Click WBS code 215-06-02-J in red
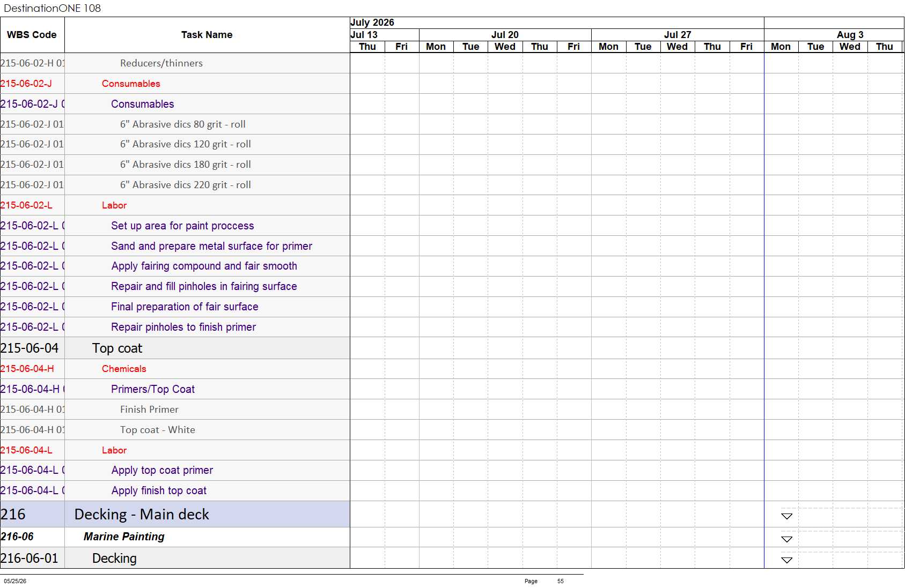 [x=26, y=84]
